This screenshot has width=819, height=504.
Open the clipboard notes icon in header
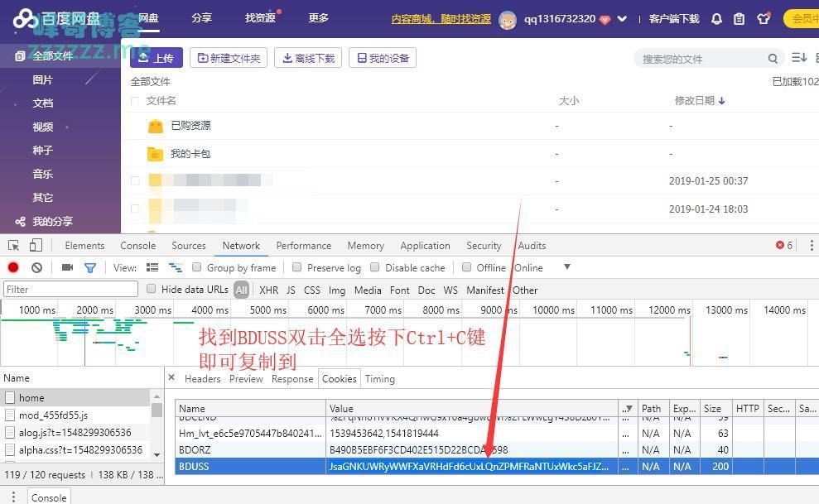(739, 19)
